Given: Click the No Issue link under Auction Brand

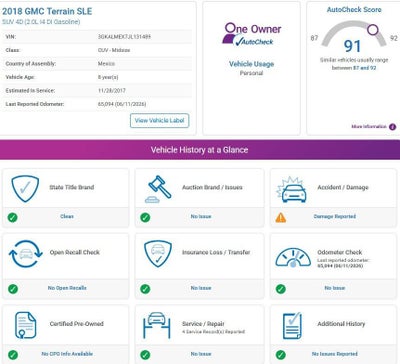Looking at the screenshot, I should point(201,216).
